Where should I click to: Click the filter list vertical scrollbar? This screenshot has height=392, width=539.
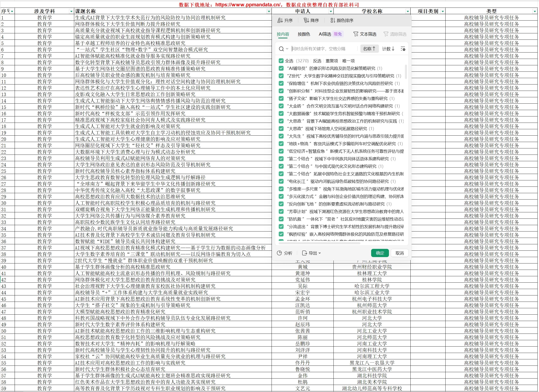click(406, 72)
